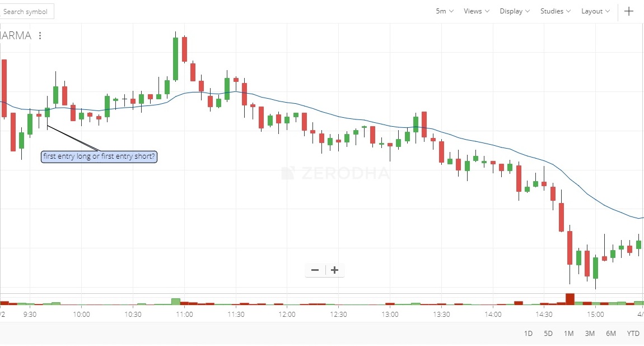The height and width of the screenshot is (346, 644).
Task: Click the tall green 11:00 candlestick
Action: (175, 58)
